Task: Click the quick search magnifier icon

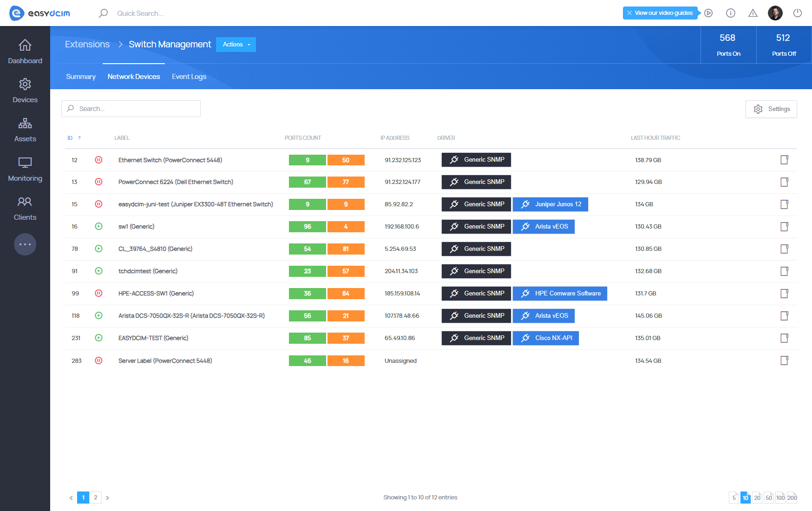Action: coord(103,13)
